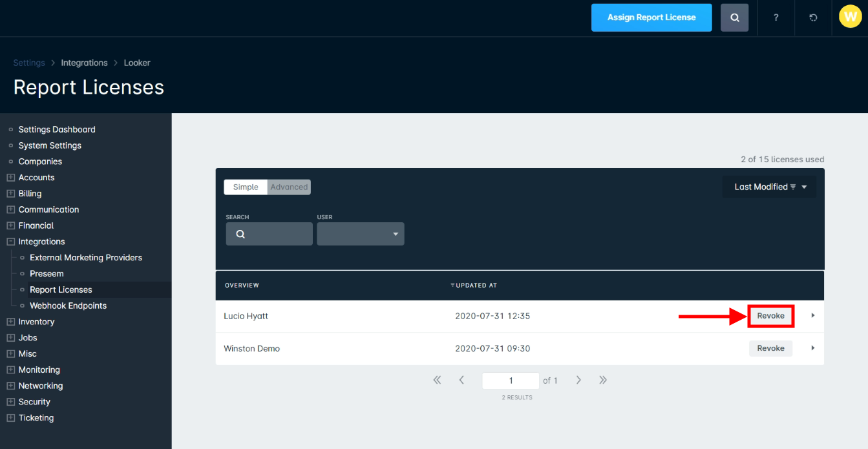This screenshot has width=868, height=449.
Task: Select Report Licenses in sidebar
Action: pos(61,290)
